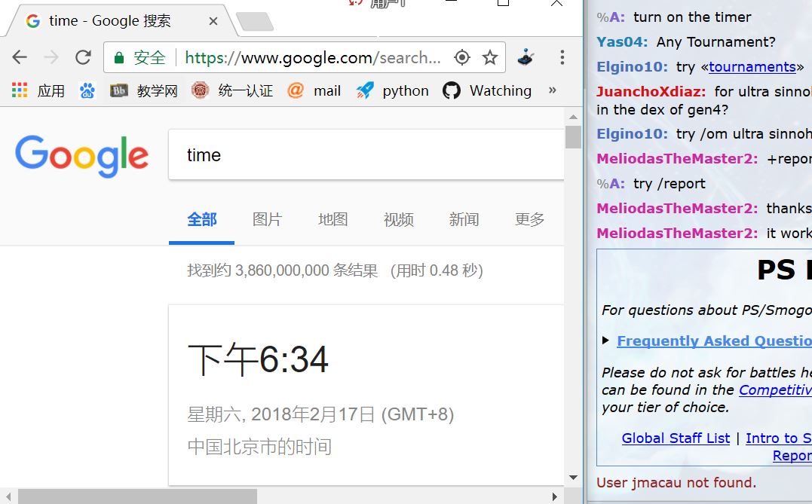Screen dimensions: 812x504
Task: Open the Baidu paw bookmark
Action: coord(87,91)
